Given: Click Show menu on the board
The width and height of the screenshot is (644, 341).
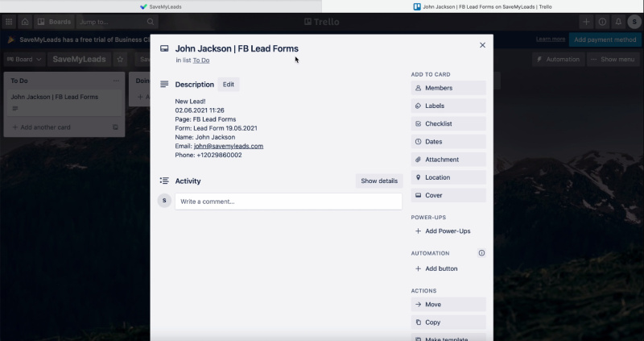Looking at the screenshot, I should pyautogui.click(x=613, y=59).
